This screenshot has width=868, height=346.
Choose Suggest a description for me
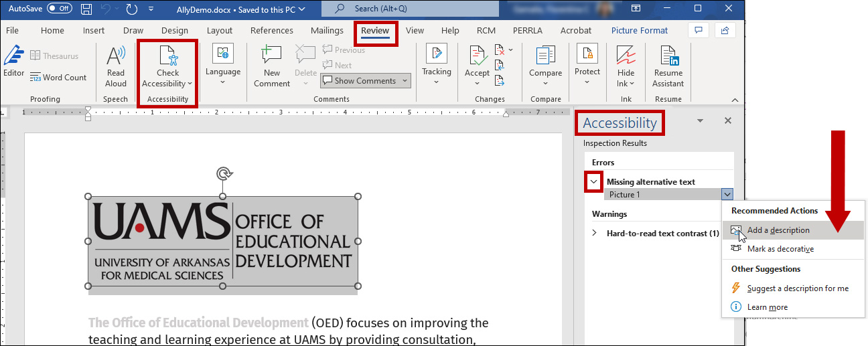[x=793, y=288]
